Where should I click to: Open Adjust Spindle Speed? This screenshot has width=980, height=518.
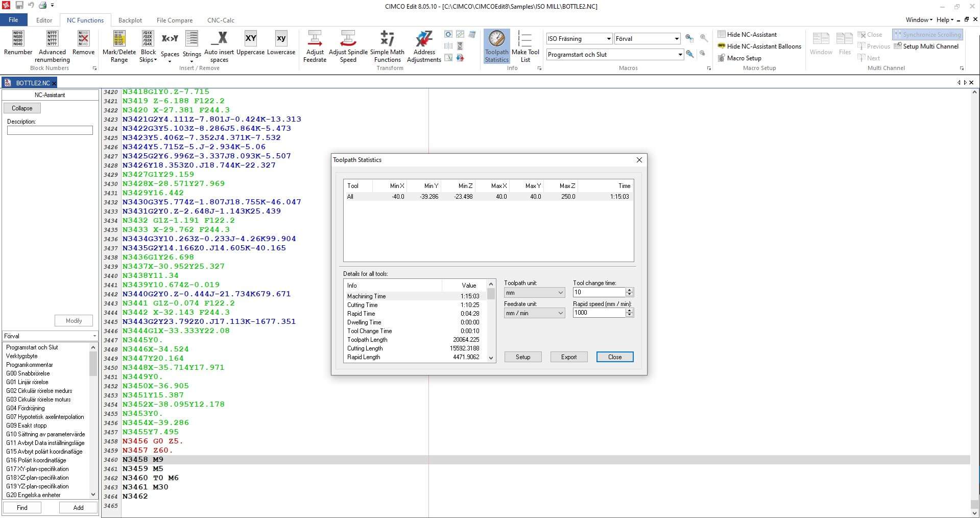(x=348, y=46)
